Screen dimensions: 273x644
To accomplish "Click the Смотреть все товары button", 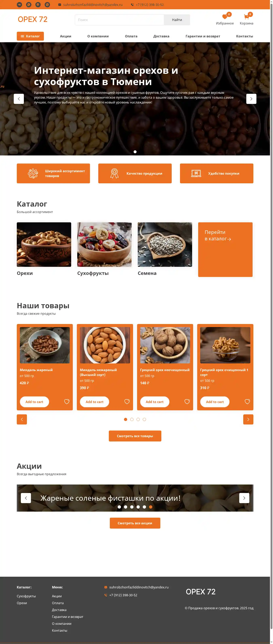I will click(135, 436).
